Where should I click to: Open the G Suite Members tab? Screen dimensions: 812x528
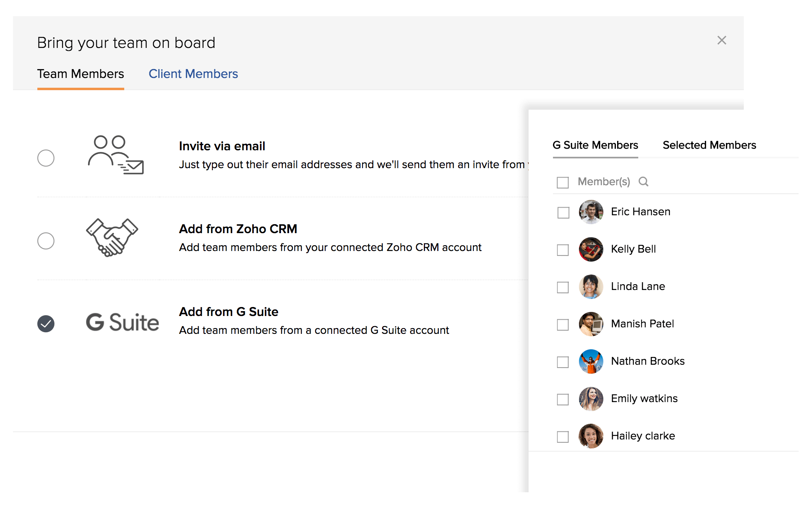point(595,145)
